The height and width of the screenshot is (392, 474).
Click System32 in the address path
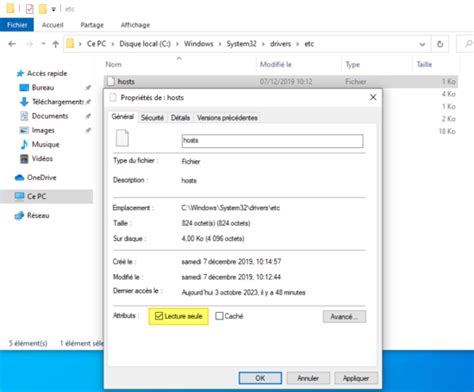point(242,44)
